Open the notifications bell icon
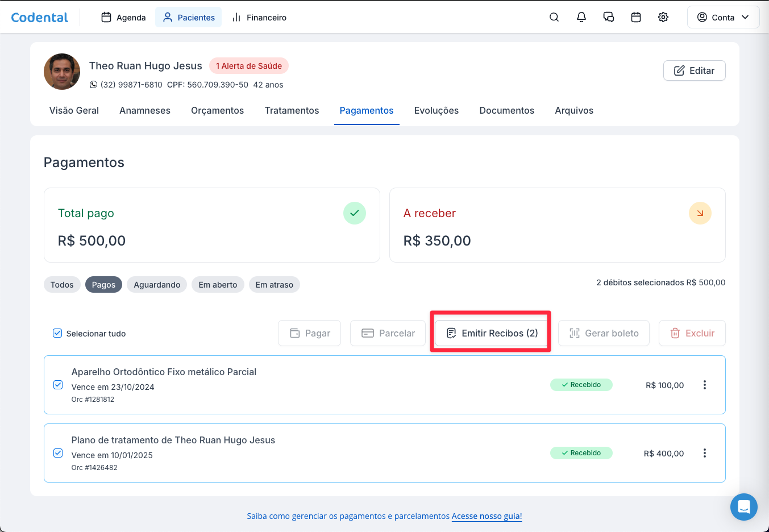 [x=581, y=17]
